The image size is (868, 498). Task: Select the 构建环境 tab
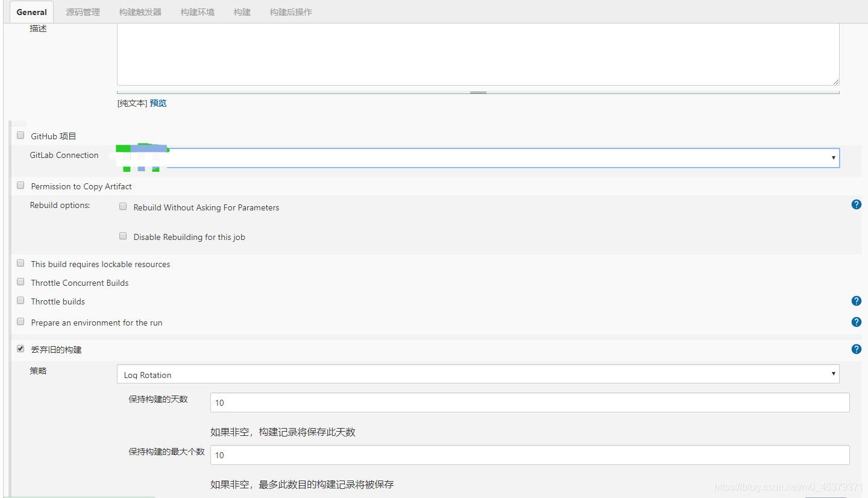[x=198, y=12]
